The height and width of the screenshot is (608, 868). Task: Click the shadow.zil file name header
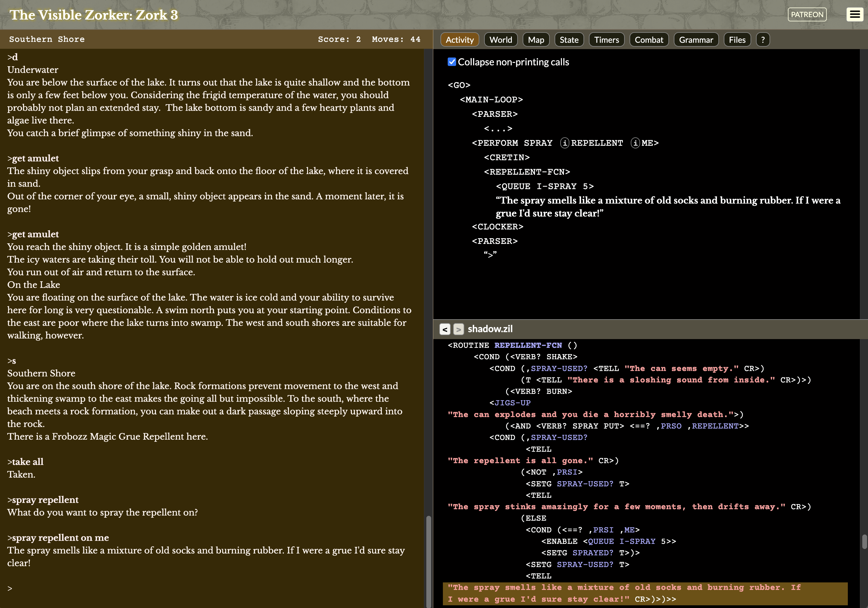tap(490, 329)
